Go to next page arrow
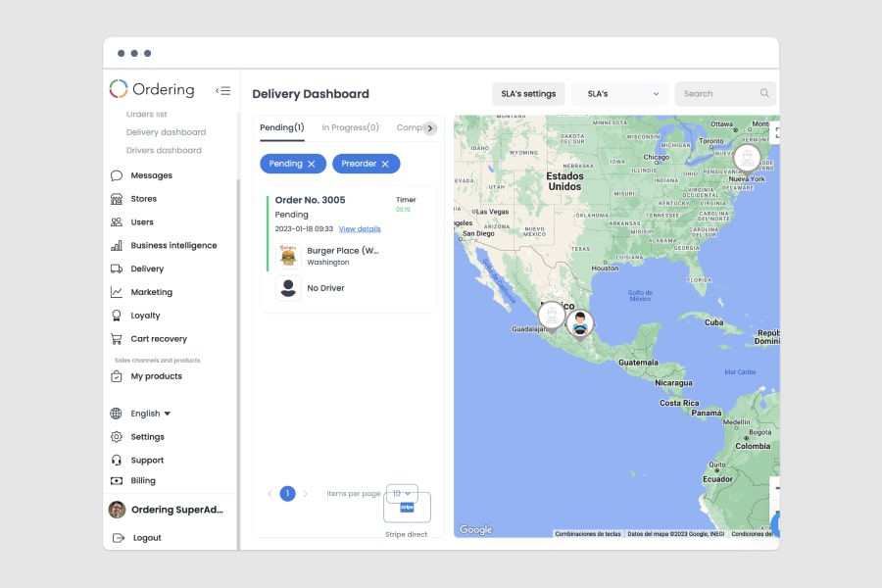Screen dimensions: 882x588 click(x=306, y=494)
